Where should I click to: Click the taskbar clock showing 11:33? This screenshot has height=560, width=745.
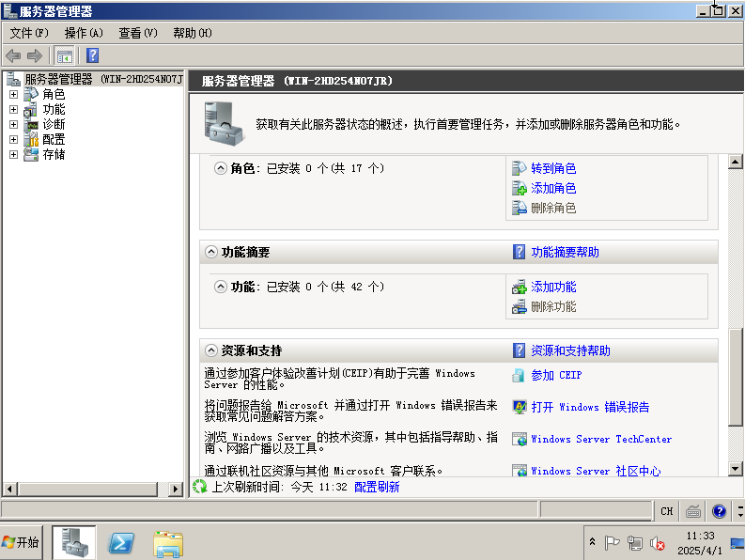tap(700, 543)
